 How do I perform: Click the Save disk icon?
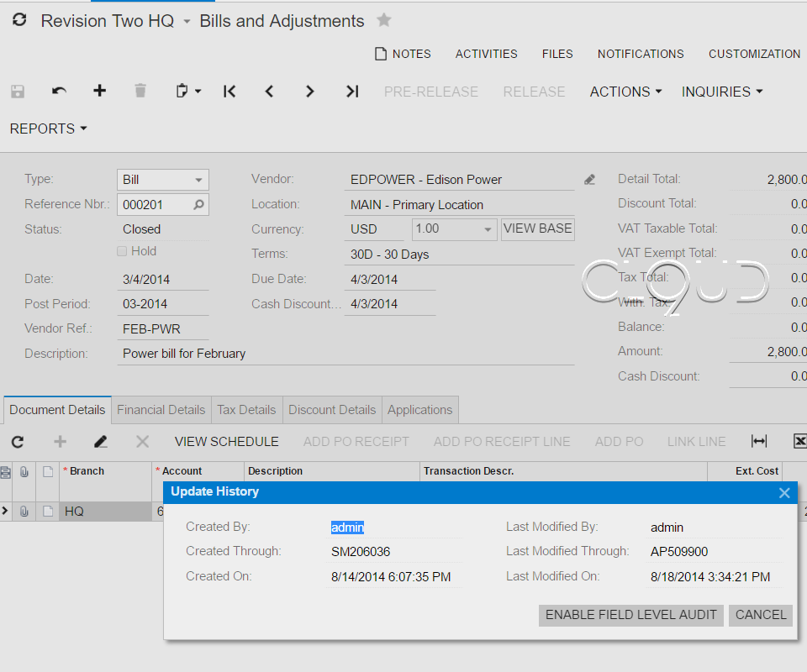[18, 92]
